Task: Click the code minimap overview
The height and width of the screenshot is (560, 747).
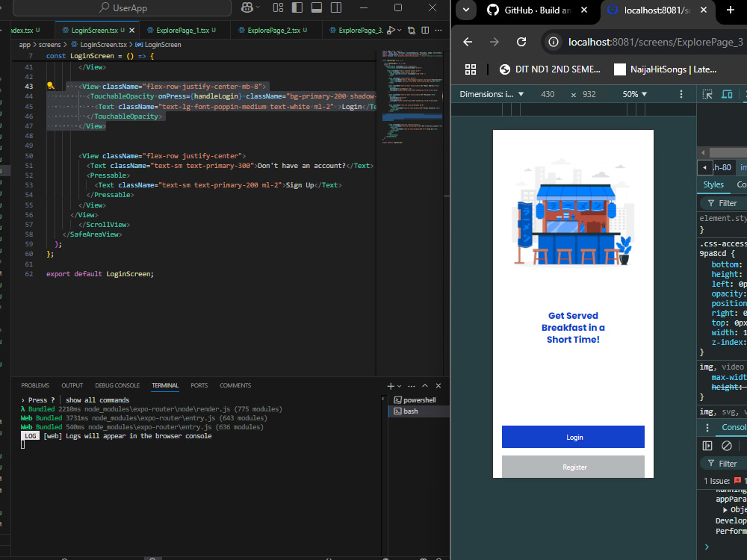Action: (x=412, y=96)
